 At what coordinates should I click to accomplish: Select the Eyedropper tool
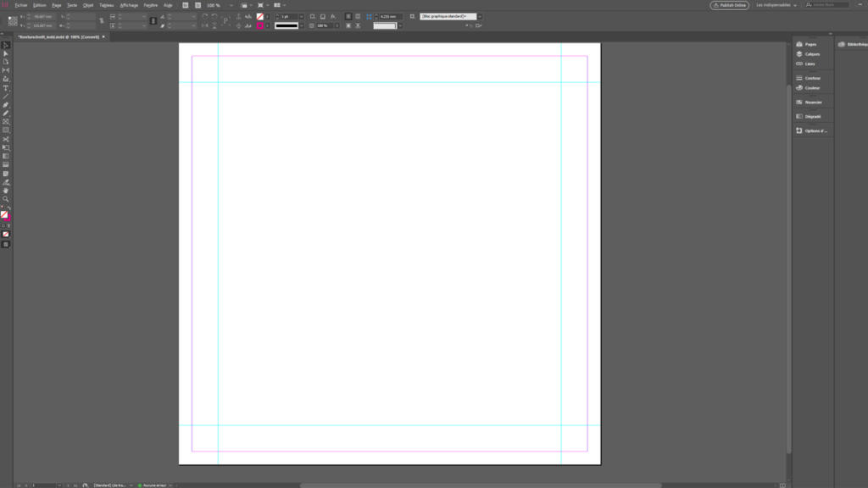(6, 182)
